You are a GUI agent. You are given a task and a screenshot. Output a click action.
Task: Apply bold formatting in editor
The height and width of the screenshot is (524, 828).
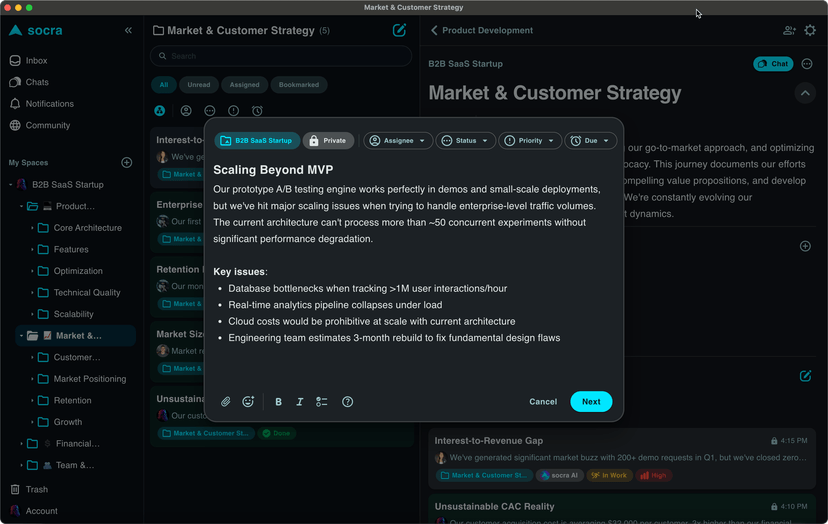coord(278,402)
